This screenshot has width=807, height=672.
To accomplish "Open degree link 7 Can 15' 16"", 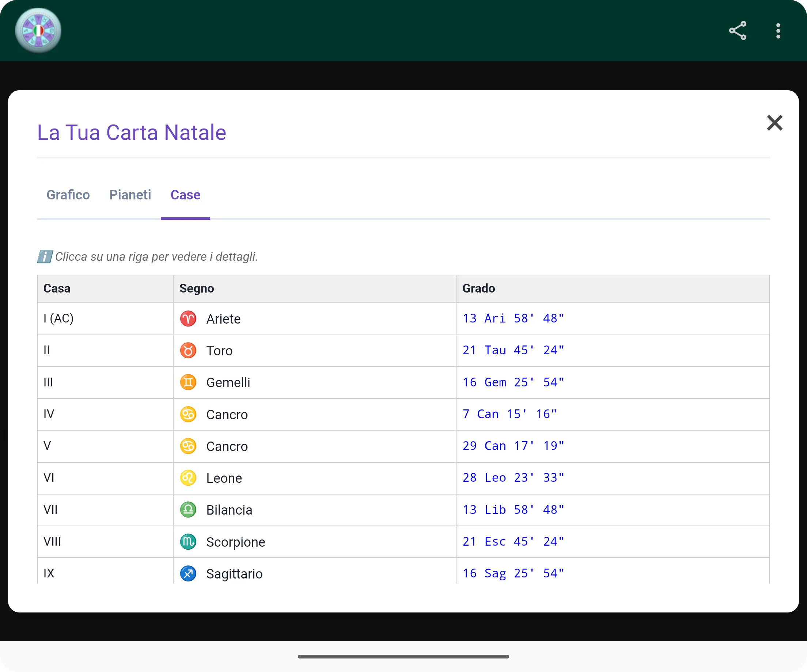I will coord(509,414).
